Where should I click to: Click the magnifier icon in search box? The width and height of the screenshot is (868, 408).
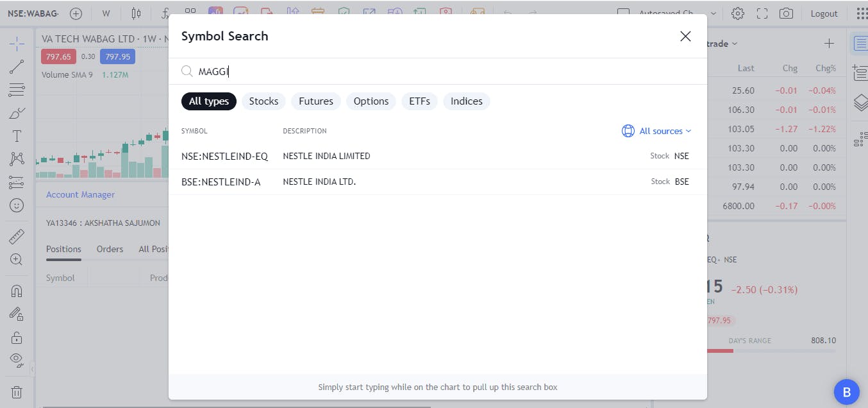click(187, 71)
